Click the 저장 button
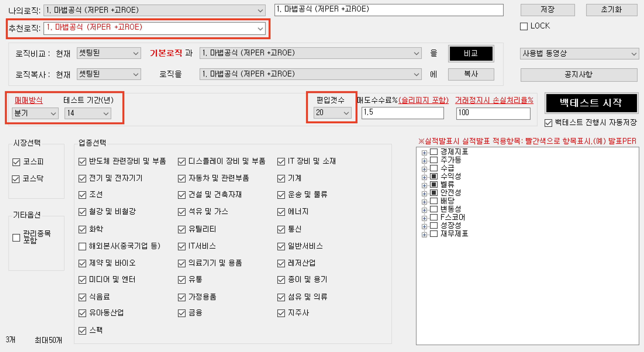 click(x=547, y=10)
